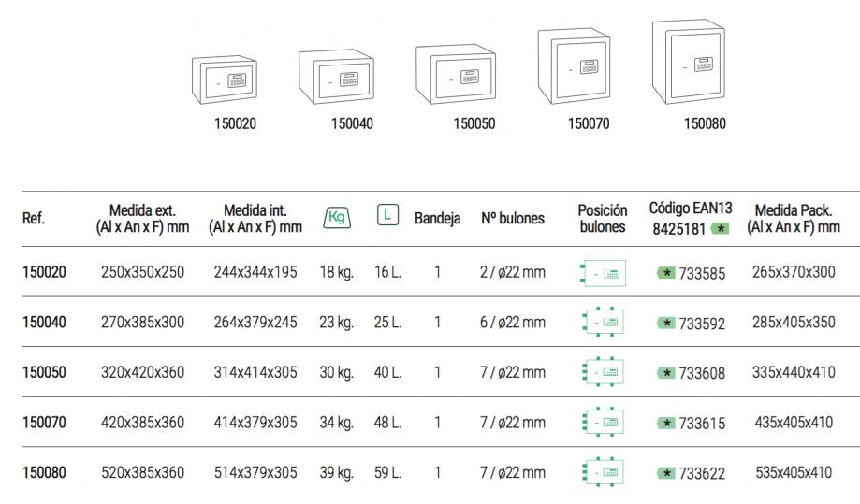
Task: Select the 150040 safe illustration
Action: click(336, 76)
